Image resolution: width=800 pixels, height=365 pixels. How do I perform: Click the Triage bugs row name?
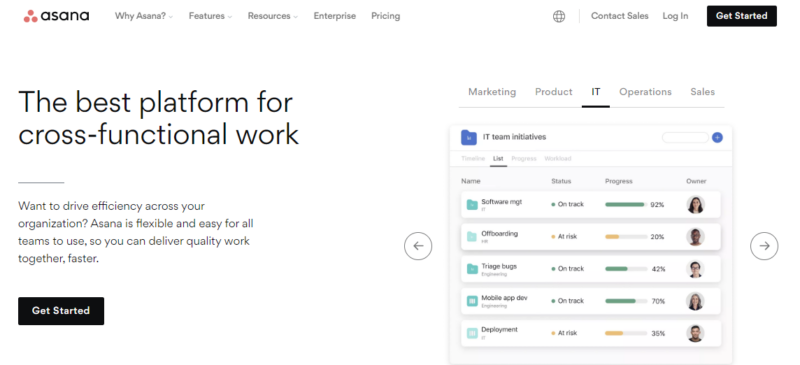pyautogui.click(x=499, y=266)
